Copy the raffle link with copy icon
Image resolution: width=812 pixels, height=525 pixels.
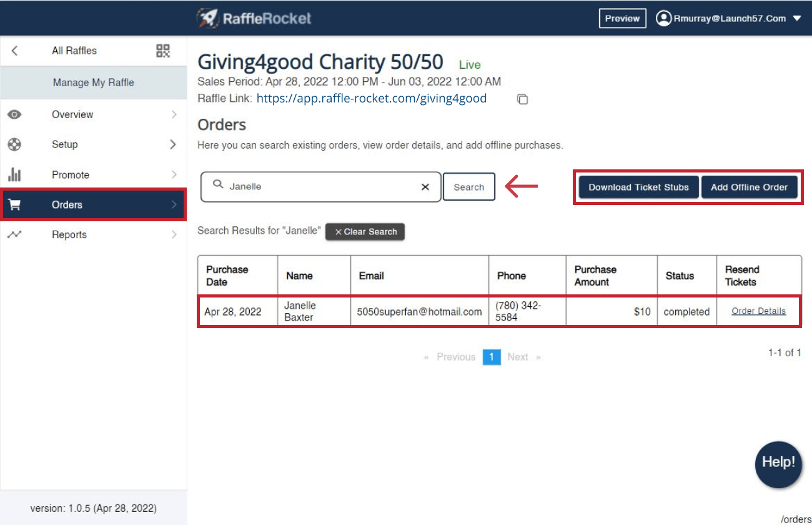(x=523, y=99)
